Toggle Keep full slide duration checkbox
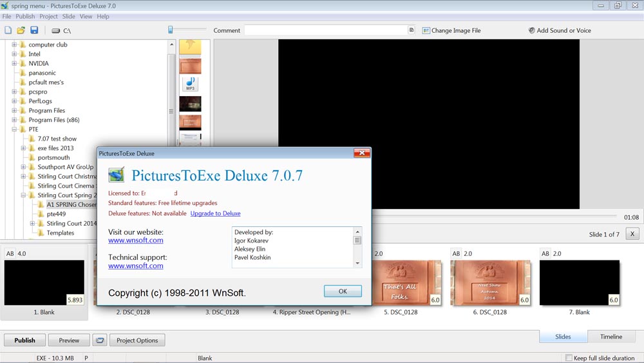 (569, 358)
